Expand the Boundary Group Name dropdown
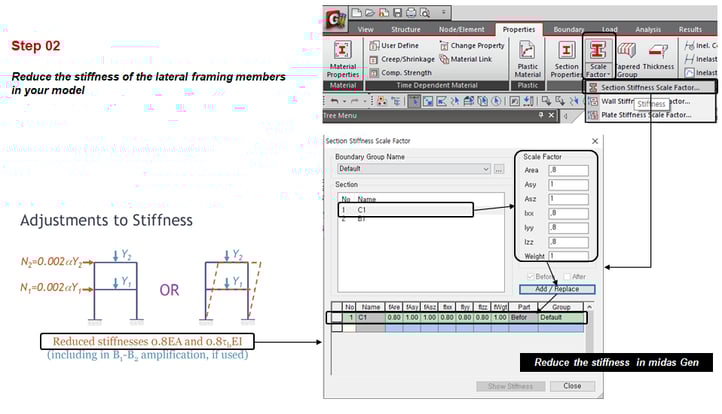Image resolution: width=722 pixels, height=414 pixels. (x=486, y=169)
